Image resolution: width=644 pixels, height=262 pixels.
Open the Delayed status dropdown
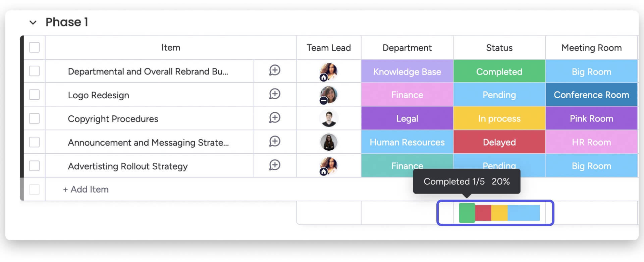499,142
